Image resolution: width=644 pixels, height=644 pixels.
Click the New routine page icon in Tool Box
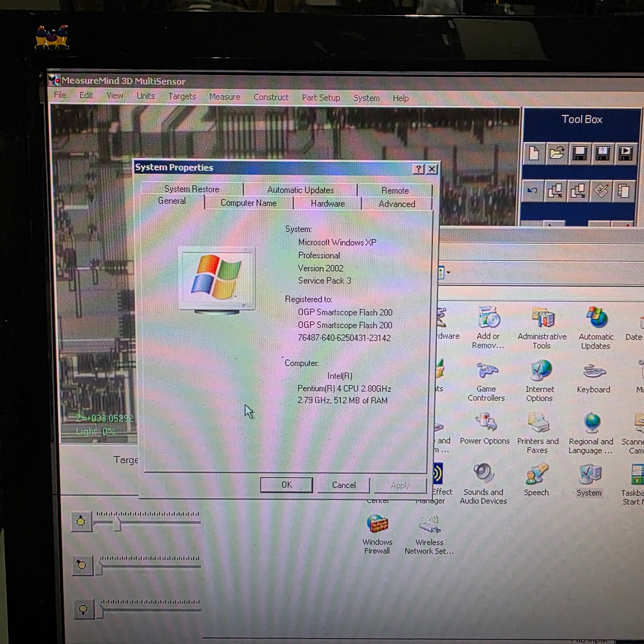[534, 153]
